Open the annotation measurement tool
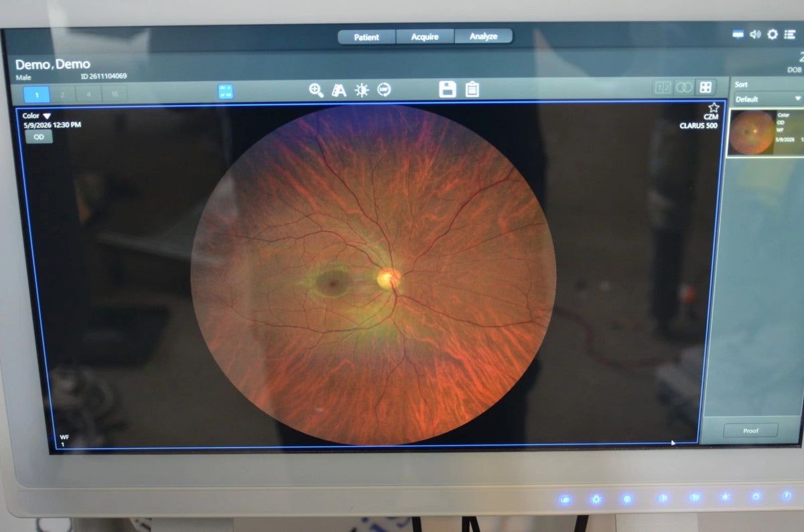The height and width of the screenshot is (532, 804). 339,90
